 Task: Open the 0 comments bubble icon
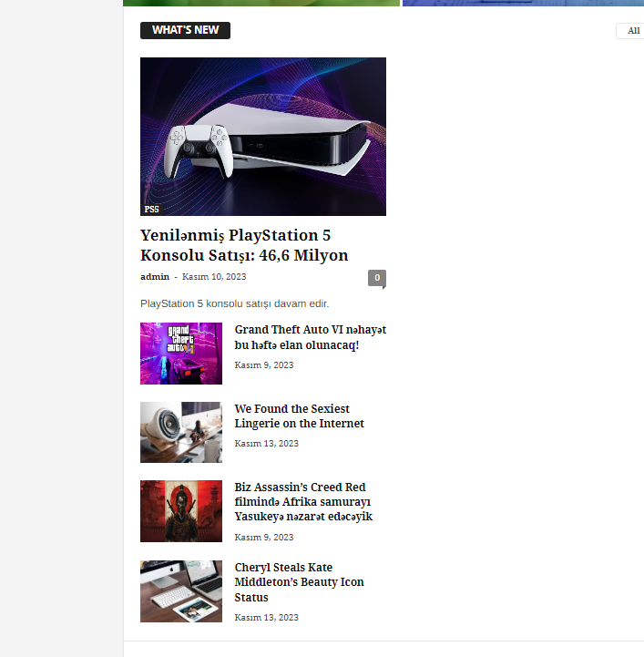point(377,278)
